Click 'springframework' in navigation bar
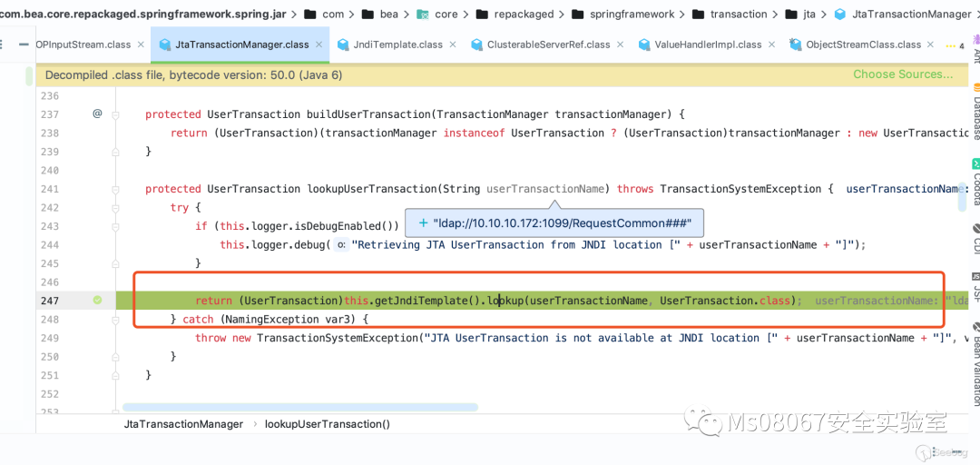980x465 pixels. click(632, 14)
